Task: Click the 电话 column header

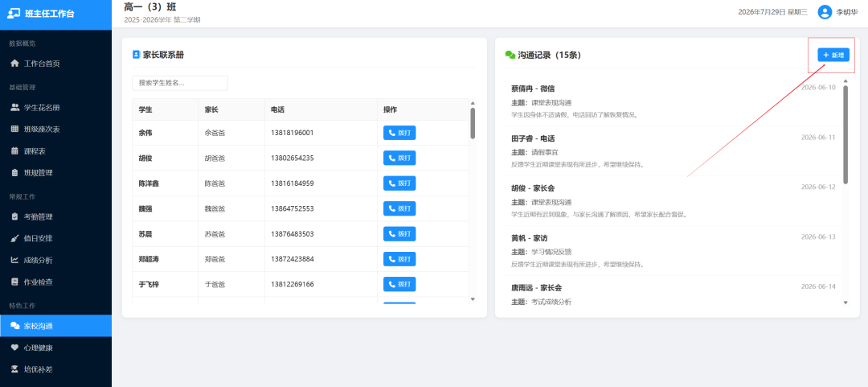Action: [x=321, y=109]
